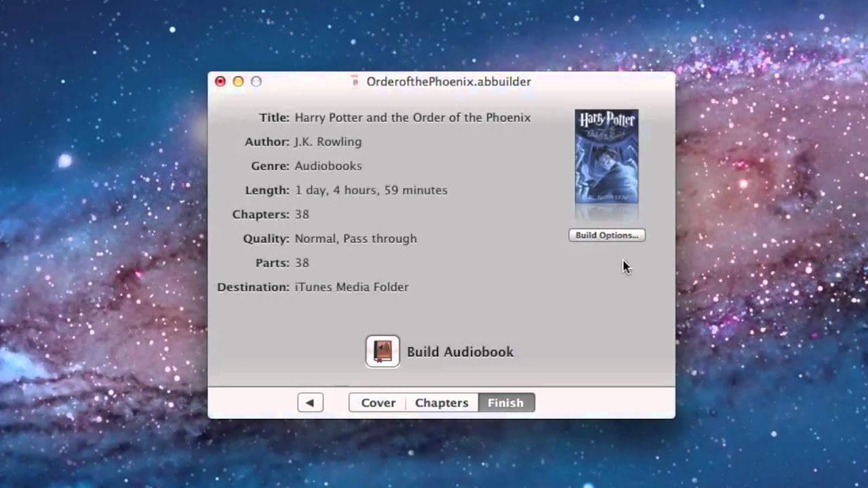
Task: Click the genre value Audiobooks
Action: 328,166
